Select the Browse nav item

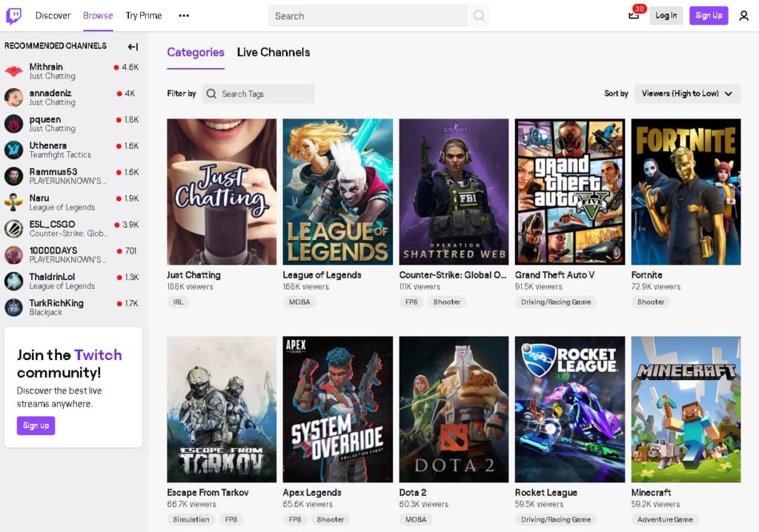[98, 16]
